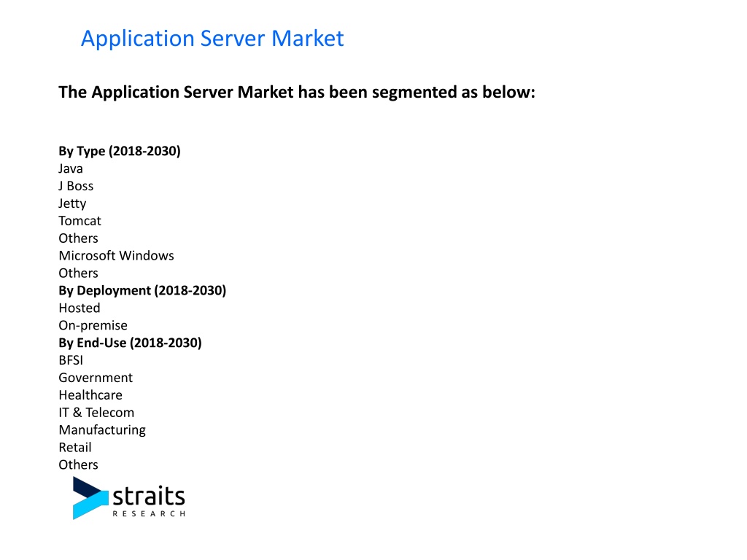The image size is (747, 560).
Task: Select the 'On-premise' list item
Action: (x=93, y=325)
